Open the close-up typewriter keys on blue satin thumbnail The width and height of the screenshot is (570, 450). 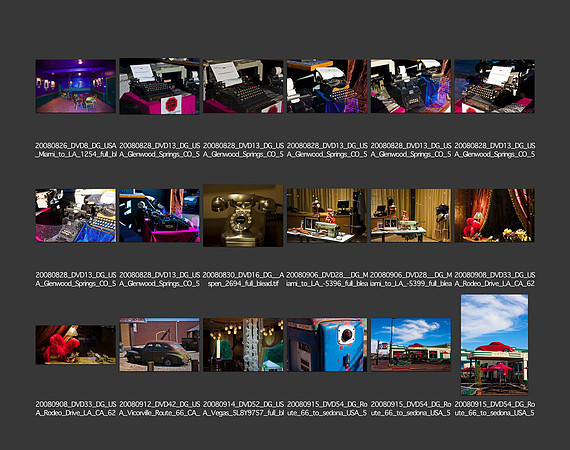tap(76, 216)
